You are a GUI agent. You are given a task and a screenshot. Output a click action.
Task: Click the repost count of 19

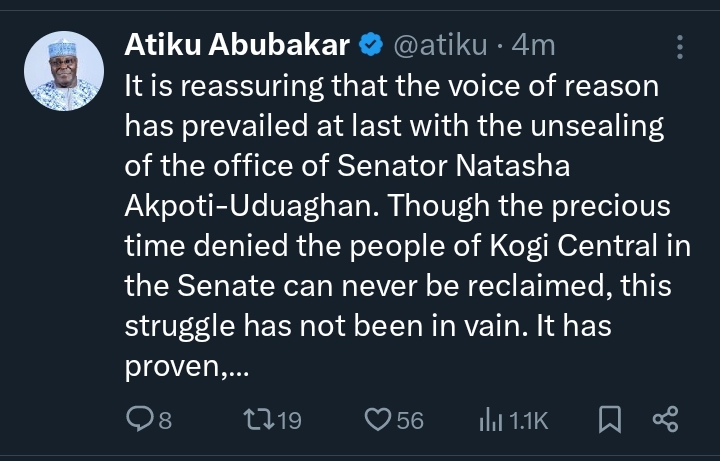(288, 421)
